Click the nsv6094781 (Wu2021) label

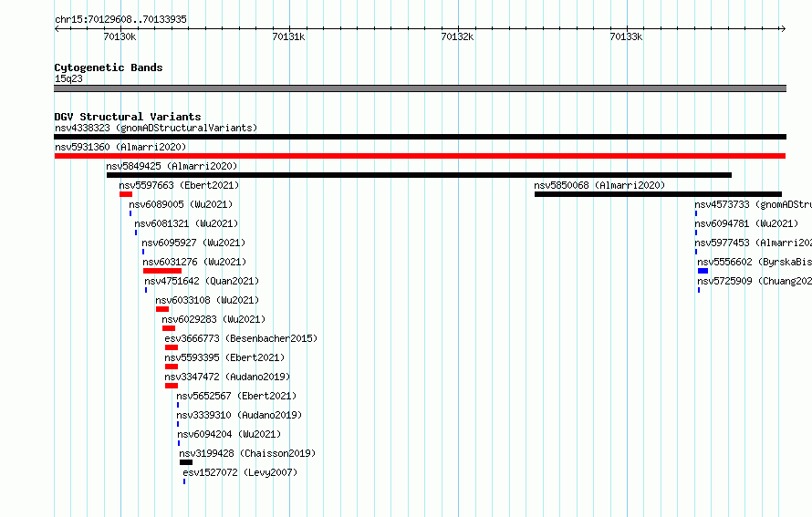[x=746, y=223]
